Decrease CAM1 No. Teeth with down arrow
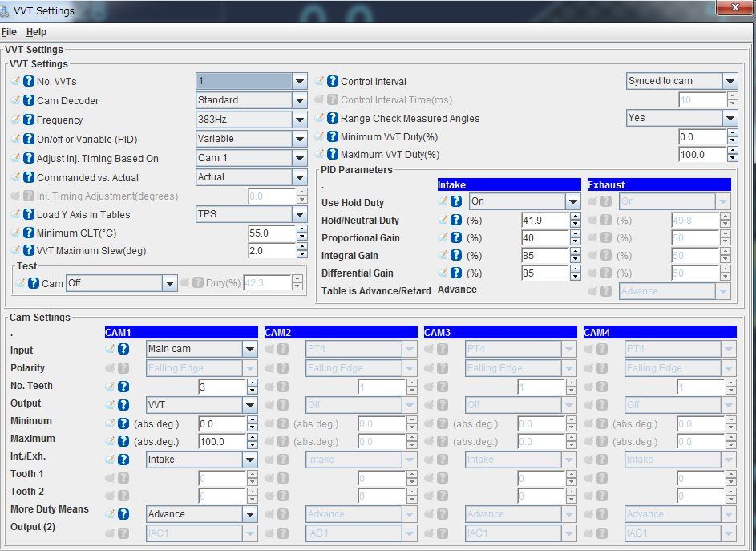The image size is (756, 551). [x=253, y=391]
